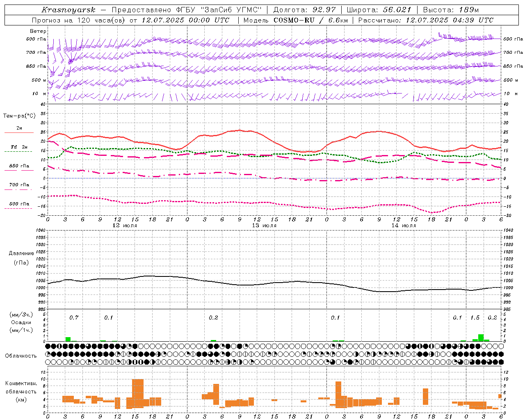Click the Конвективн. panel label
The height and width of the screenshot is (420, 525).
tap(21, 383)
